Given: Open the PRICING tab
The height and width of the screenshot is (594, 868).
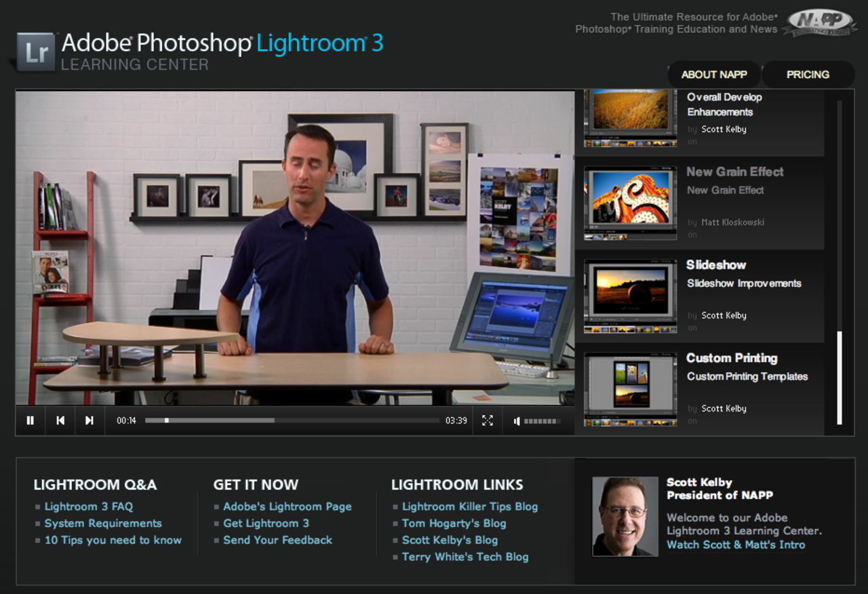Looking at the screenshot, I should 808,75.
